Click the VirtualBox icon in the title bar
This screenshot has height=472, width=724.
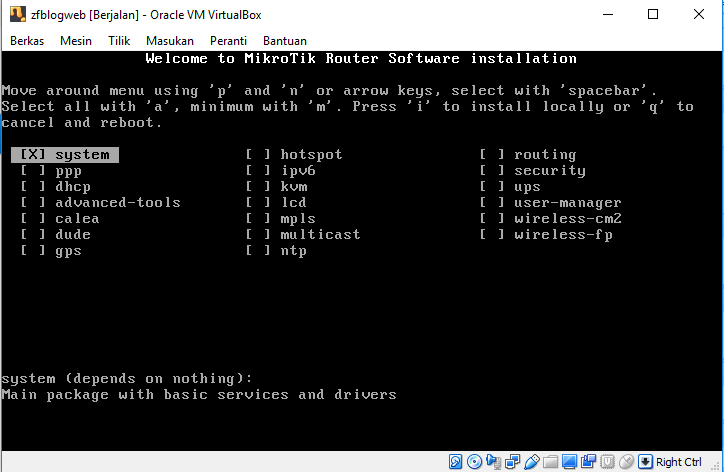(x=18, y=14)
